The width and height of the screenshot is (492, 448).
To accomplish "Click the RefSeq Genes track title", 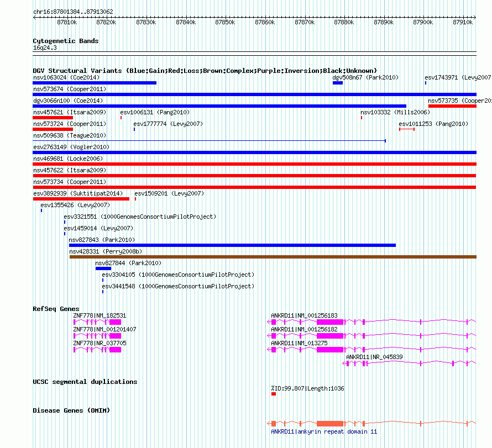I will [56, 309].
